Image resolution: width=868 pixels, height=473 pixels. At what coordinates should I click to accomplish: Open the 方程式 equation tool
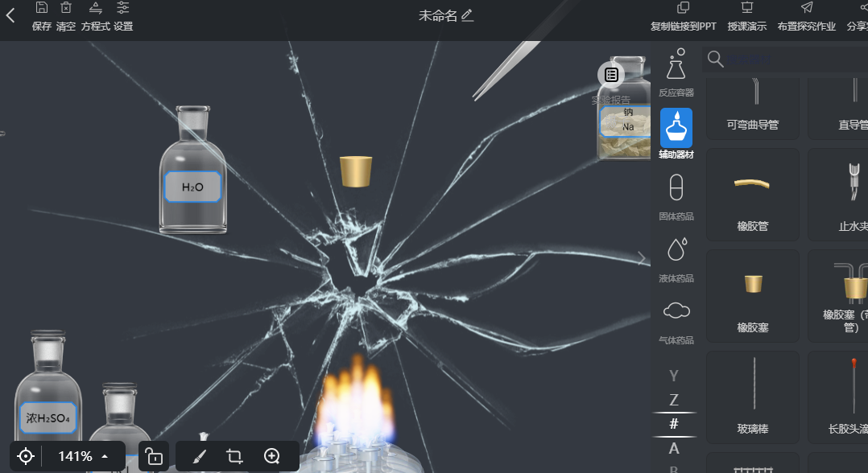click(95, 17)
